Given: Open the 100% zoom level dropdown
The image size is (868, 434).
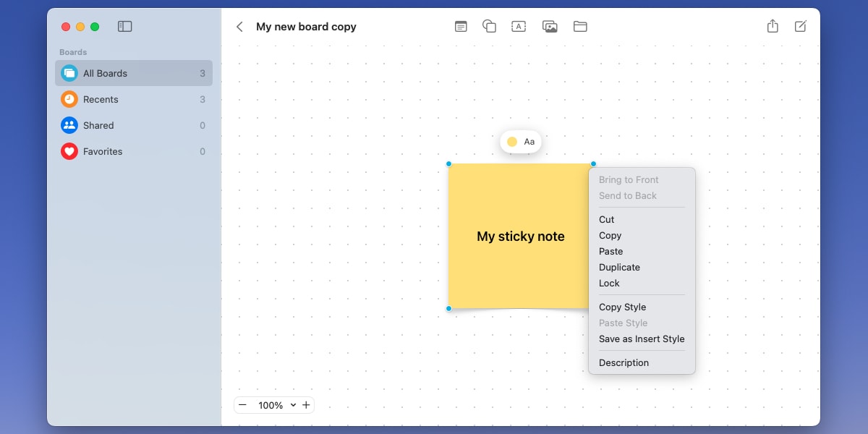Looking at the screenshot, I should 277,405.
